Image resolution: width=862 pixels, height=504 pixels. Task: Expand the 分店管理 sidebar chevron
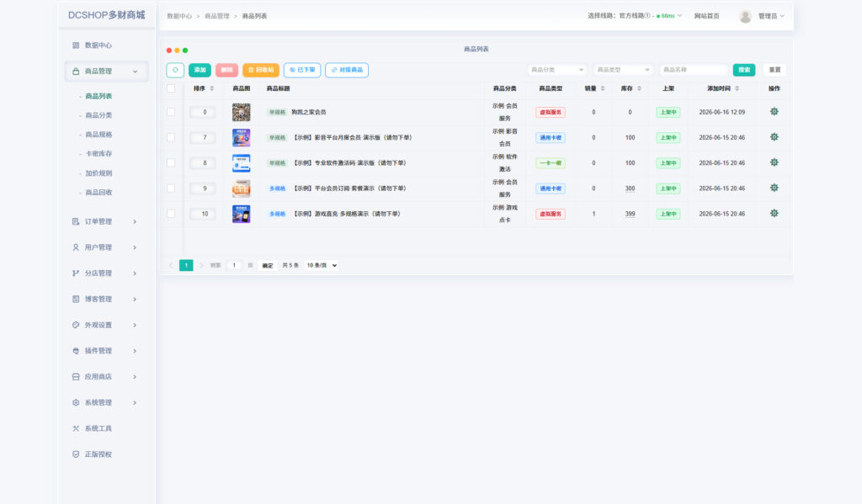[x=135, y=273]
